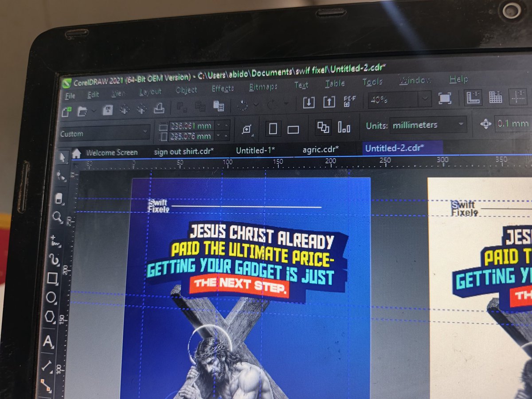Click the Cut icon in toolbar
This screenshot has height=399, width=532.
pos(182,107)
